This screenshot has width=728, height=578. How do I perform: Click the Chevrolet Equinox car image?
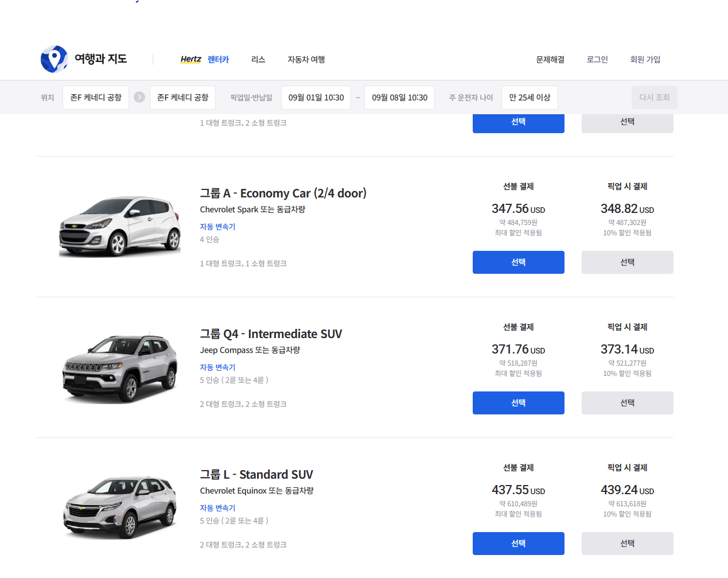coord(120,507)
